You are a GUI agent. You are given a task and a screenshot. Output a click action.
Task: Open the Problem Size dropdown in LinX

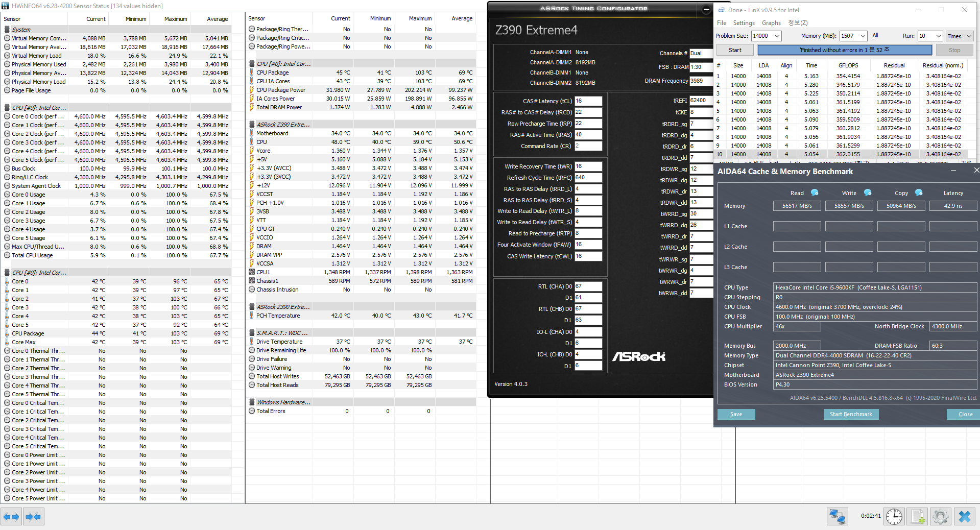pos(777,36)
